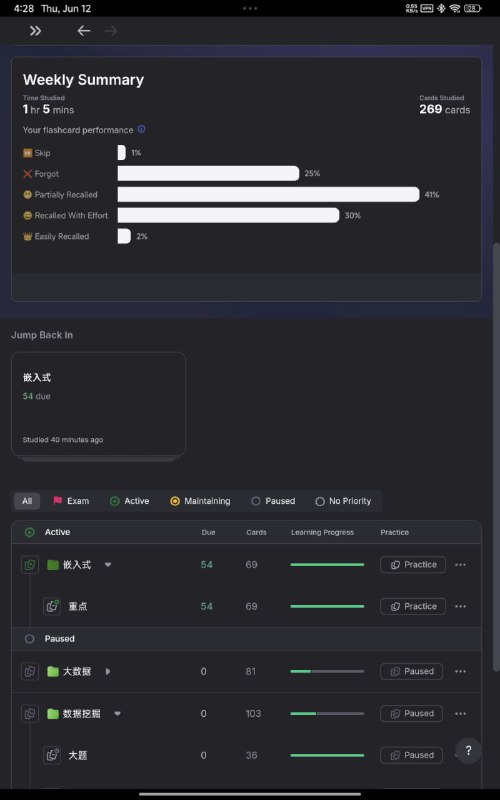The image size is (500, 800).
Task: Open more options for 大数据 folder
Action: pos(460,671)
